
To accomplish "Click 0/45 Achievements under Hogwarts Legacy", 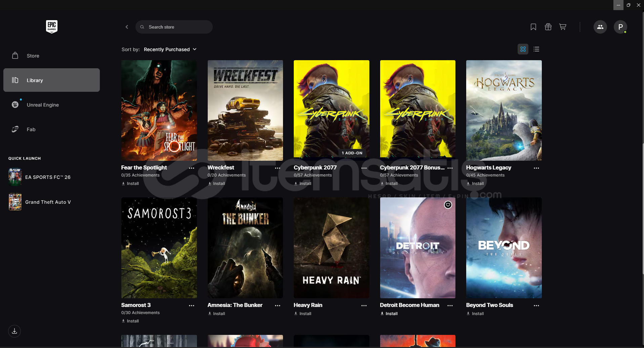I will [x=485, y=175].
